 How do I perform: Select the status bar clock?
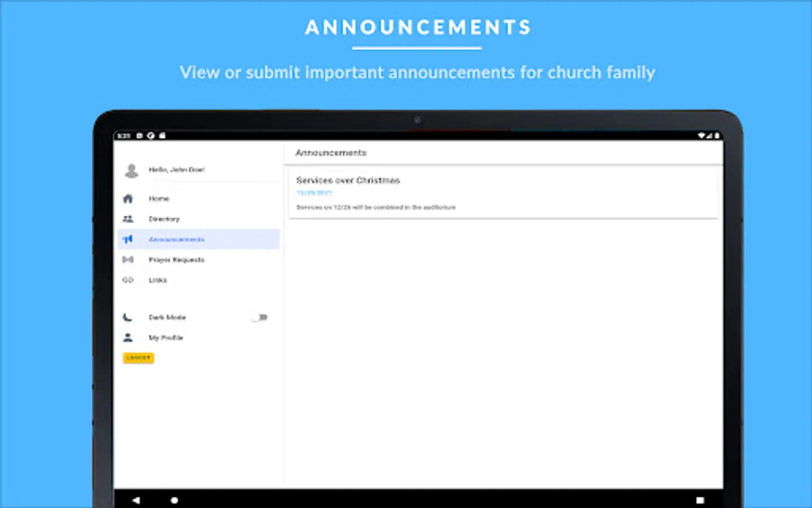click(124, 136)
